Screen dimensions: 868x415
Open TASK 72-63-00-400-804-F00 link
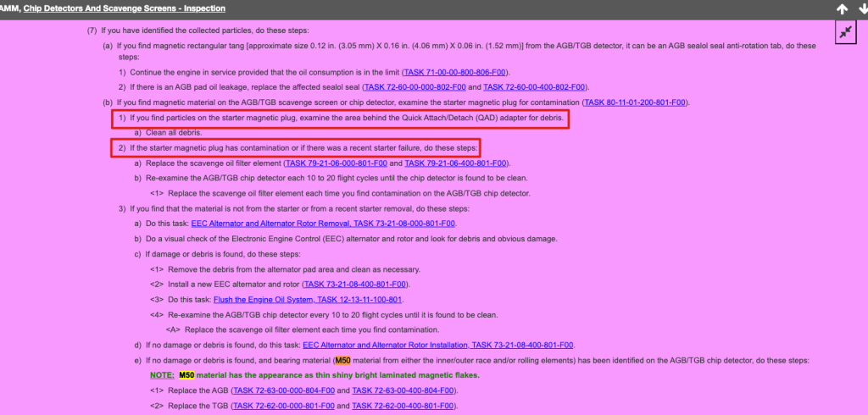coord(403,390)
